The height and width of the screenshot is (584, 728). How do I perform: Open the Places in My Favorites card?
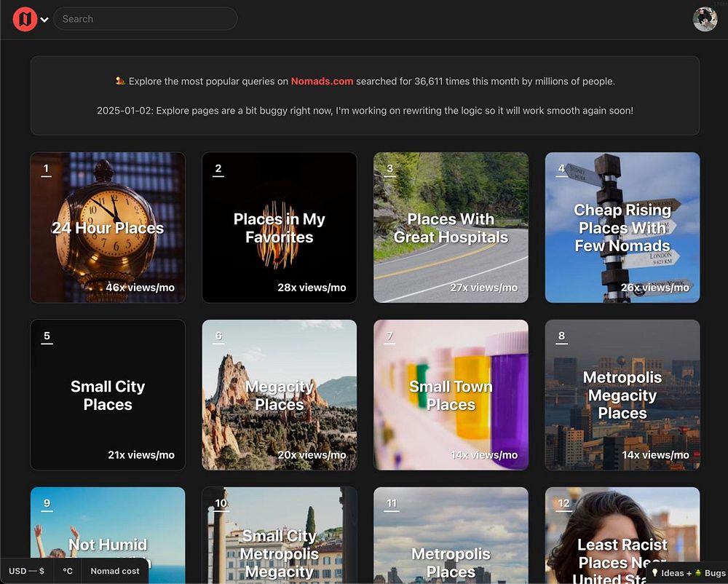pyautogui.click(x=280, y=227)
